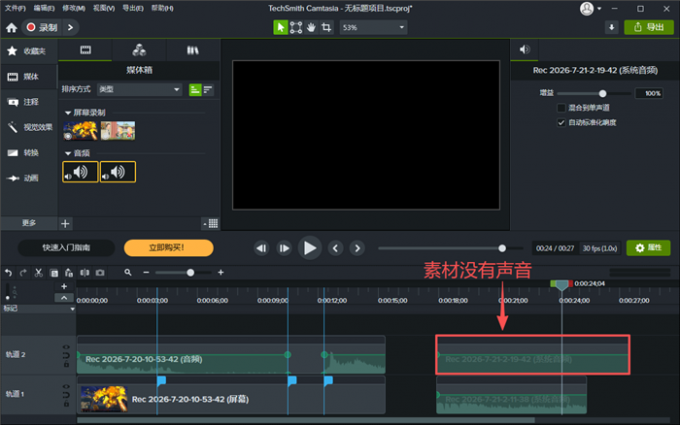Switch to the 视觉效果 tab

click(29, 127)
